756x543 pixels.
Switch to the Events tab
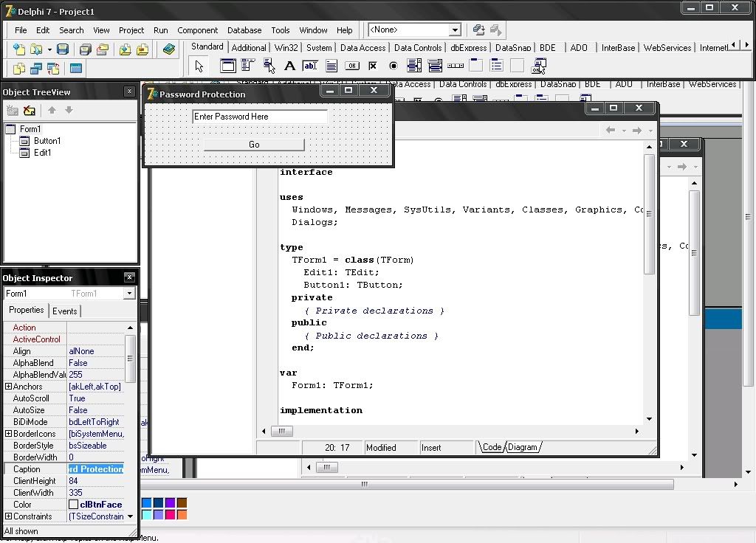65,311
